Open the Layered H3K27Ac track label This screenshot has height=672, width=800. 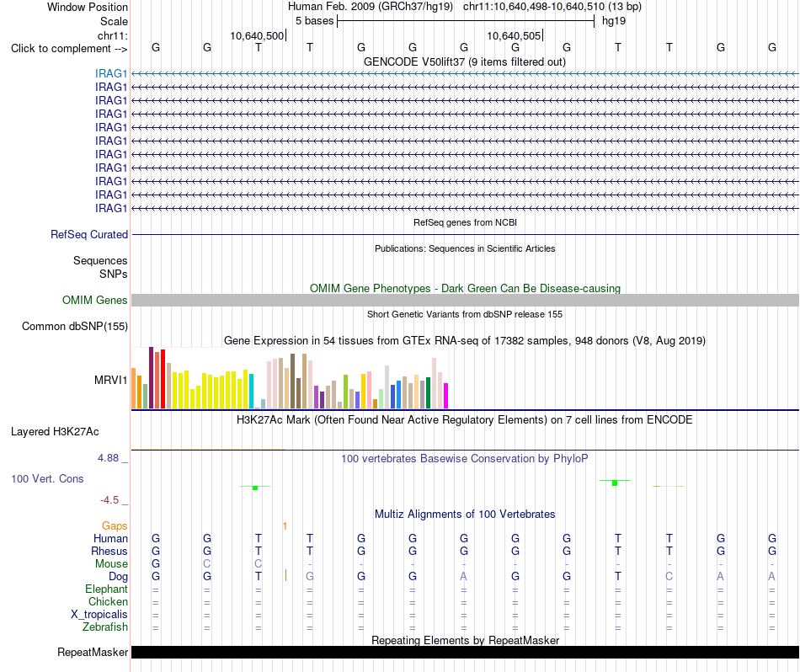55,432
